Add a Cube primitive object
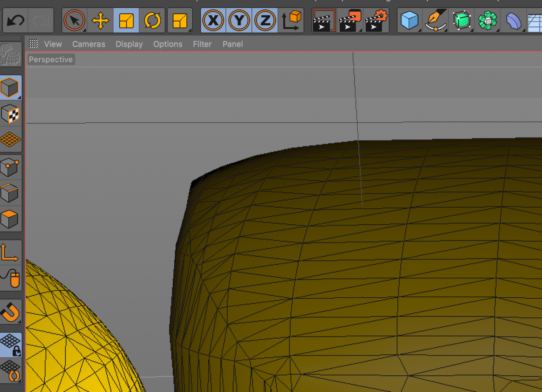Viewport: 542px width, 392px height. [410, 20]
